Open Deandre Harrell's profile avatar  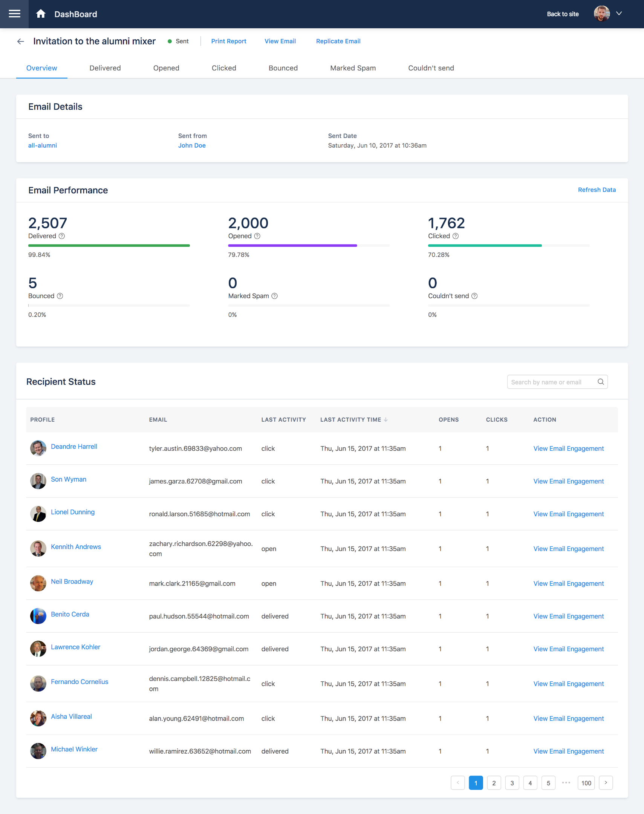[38, 448]
